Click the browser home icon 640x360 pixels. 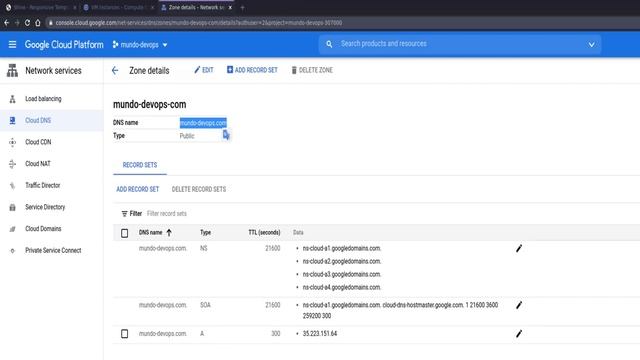click(x=38, y=23)
